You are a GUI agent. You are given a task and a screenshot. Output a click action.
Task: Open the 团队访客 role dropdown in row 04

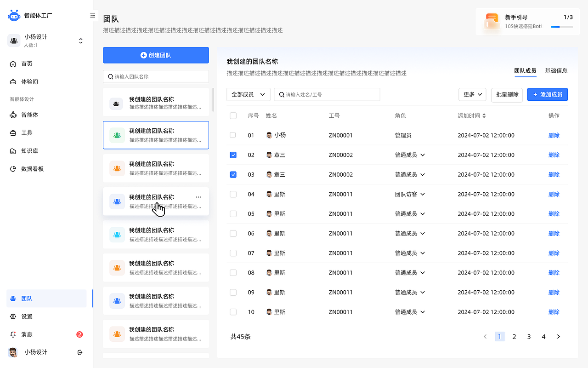click(x=410, y=194)
